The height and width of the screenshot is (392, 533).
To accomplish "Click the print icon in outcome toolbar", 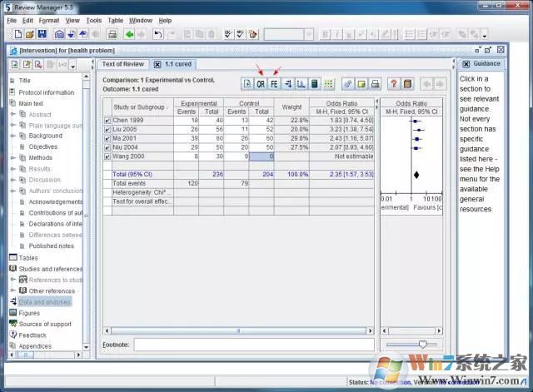I will pos(376,84).
